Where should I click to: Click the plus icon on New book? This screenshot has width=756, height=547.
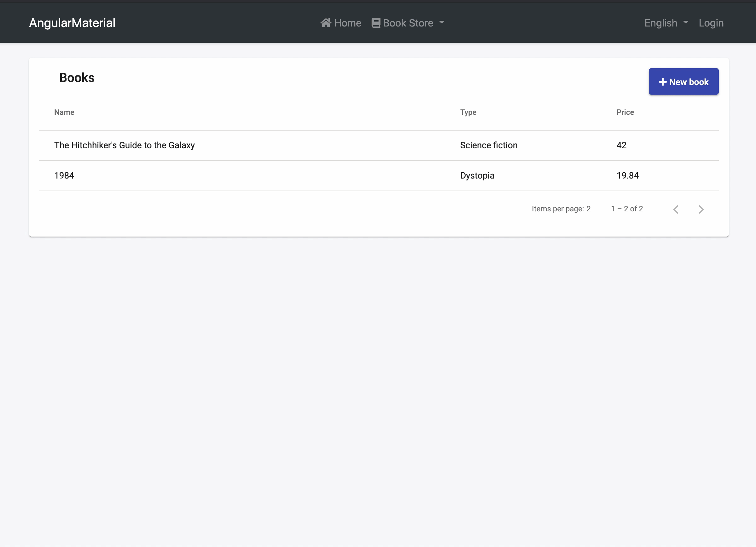click(x=663, y=82)
